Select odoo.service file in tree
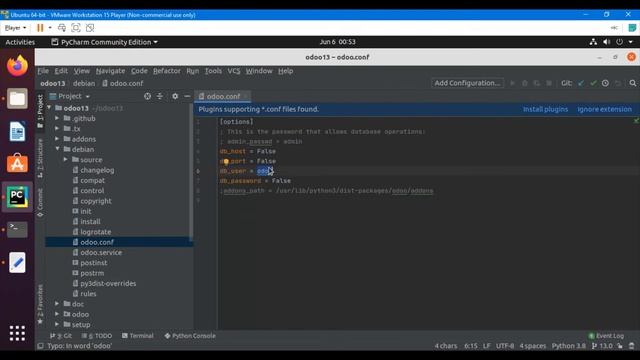The width and height of the screenshot is (640, 360). 101,253
